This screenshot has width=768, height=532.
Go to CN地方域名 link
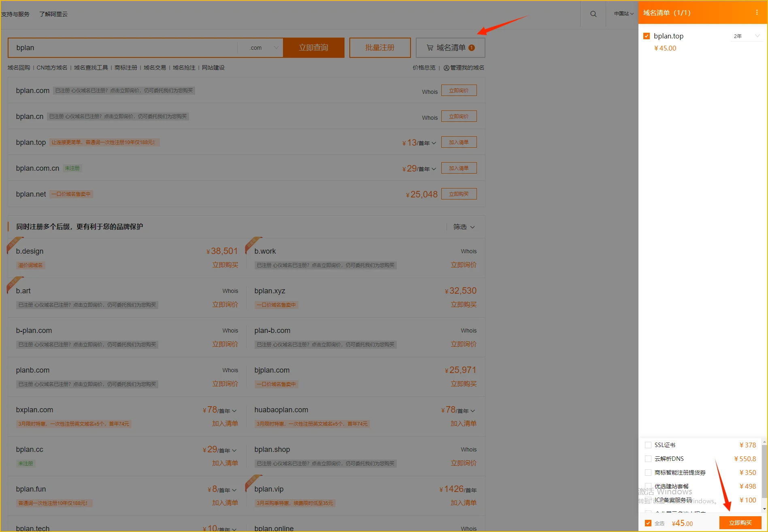pyautogui.click(x=52, y=68)
